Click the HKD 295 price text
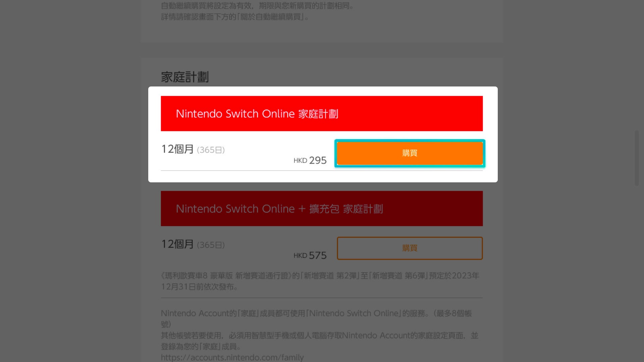Image resolution: width=644 pixels, height=362 pixels. pos(310,160)
